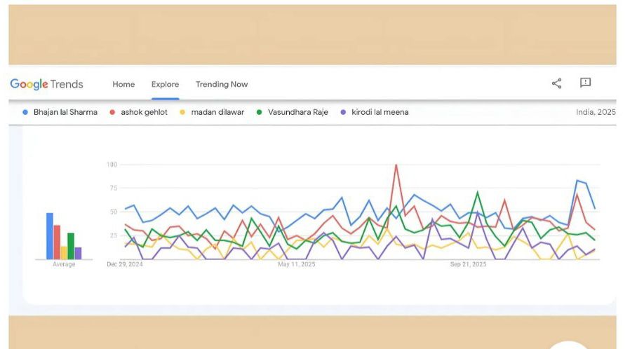Click the May 11, 2025 axis label
Viewport: 644px width, 349px height.
pos(297,265)
